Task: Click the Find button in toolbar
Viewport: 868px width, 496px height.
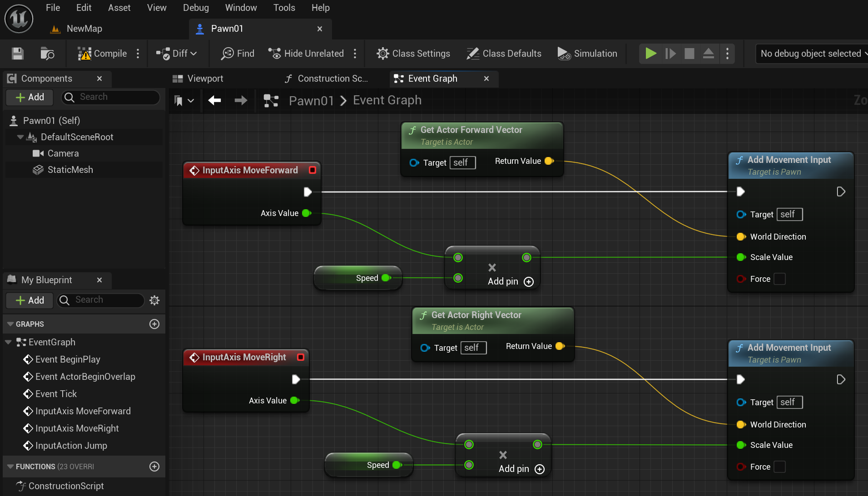Action: (238, 54)
